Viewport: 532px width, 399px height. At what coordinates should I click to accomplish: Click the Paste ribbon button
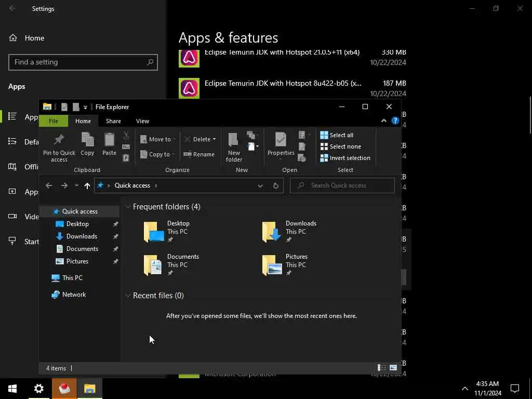coord(109,144)
